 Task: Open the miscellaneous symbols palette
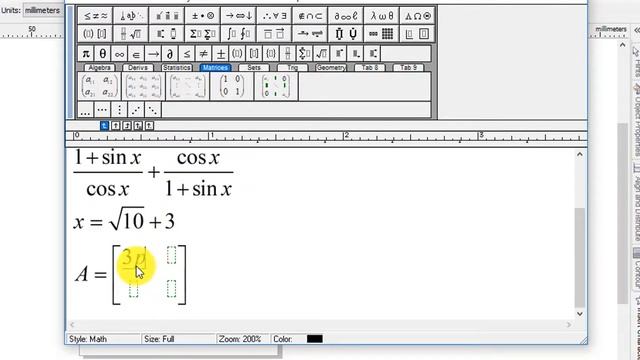346,16
